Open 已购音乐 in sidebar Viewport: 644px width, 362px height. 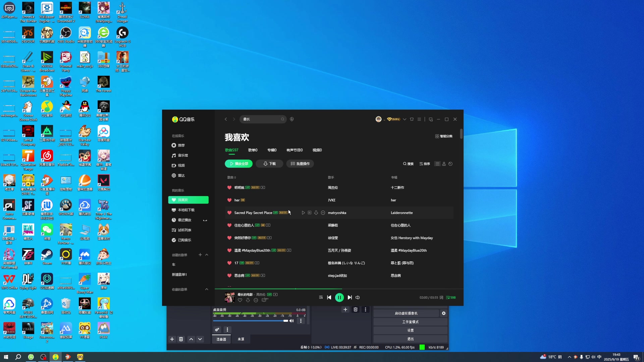181,240
